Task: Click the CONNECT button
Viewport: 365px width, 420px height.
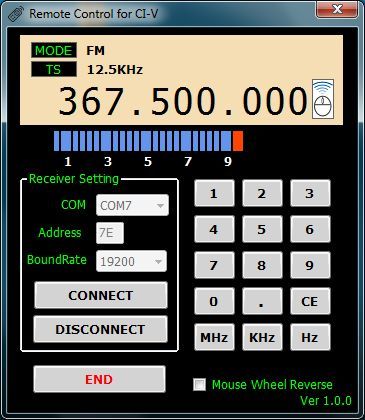Action: coord(101,295)
